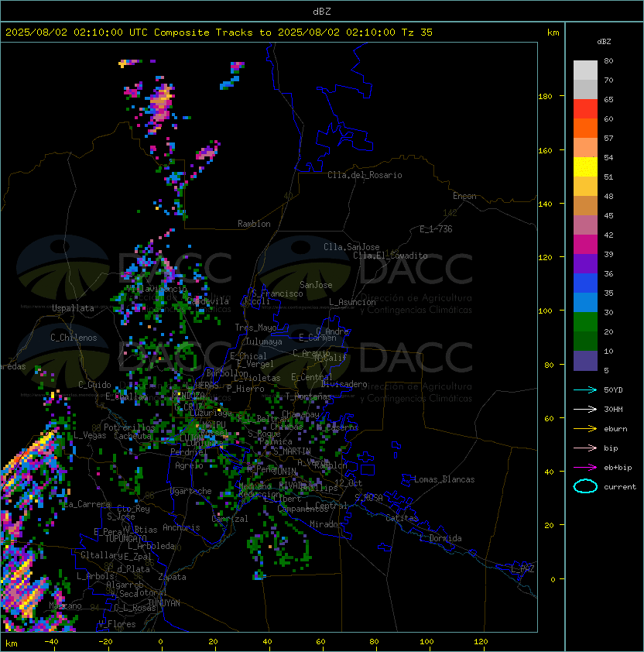Click the 'Lomas_Blancas' place label
This screenshot has width=644, height=652.
tap(444, 479)
